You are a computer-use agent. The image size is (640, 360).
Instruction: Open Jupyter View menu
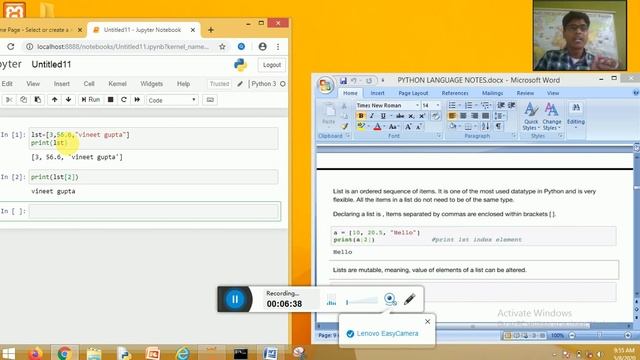pos(33,84)
